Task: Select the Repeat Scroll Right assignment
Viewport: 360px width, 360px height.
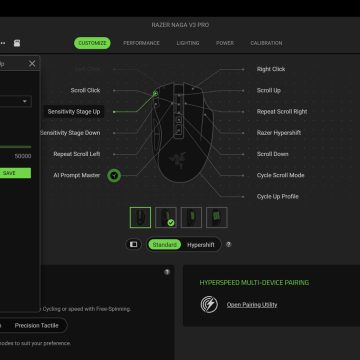Action: click(282, 112)
